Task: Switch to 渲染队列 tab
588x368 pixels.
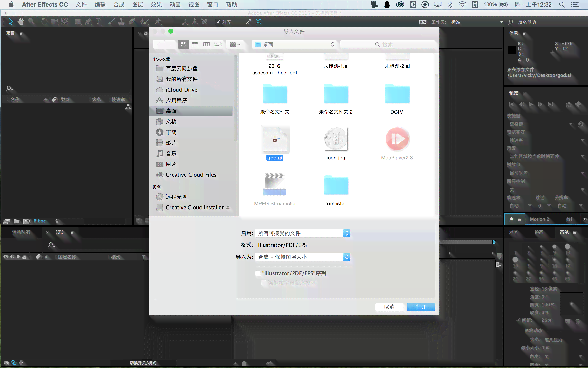Action: pos(21,232)
